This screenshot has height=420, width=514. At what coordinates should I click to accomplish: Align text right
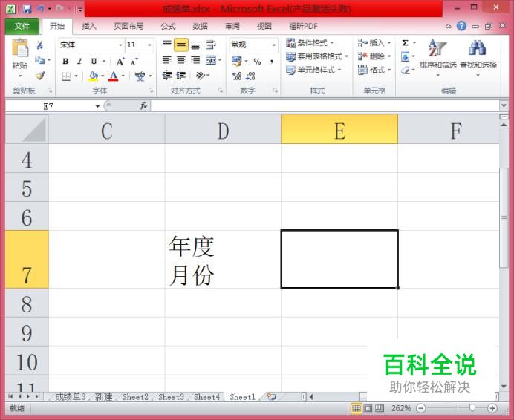[x=195, y=60]
